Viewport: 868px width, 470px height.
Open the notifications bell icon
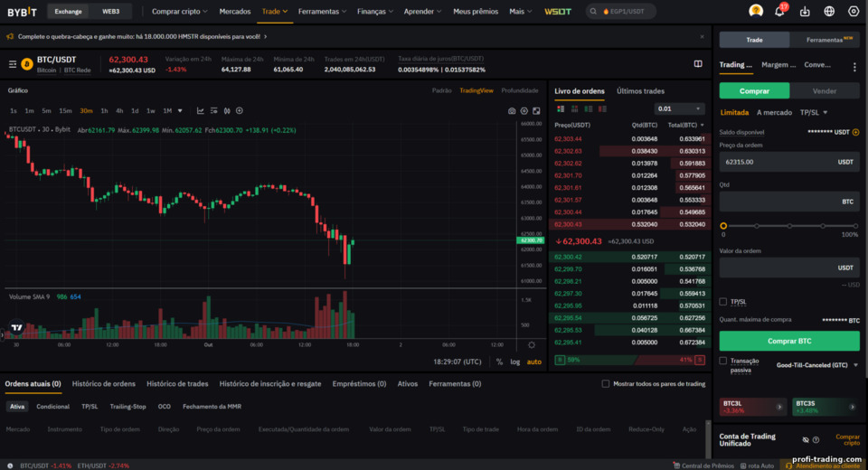click(779, 11)
